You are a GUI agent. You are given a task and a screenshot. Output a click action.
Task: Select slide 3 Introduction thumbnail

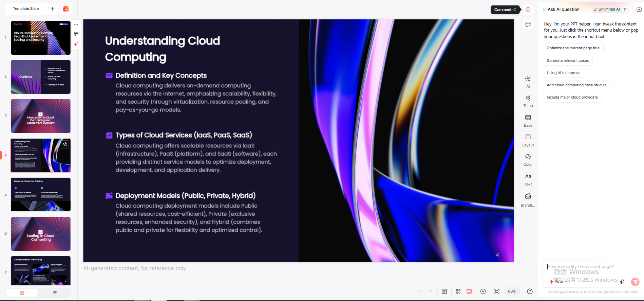coord(41,116)
